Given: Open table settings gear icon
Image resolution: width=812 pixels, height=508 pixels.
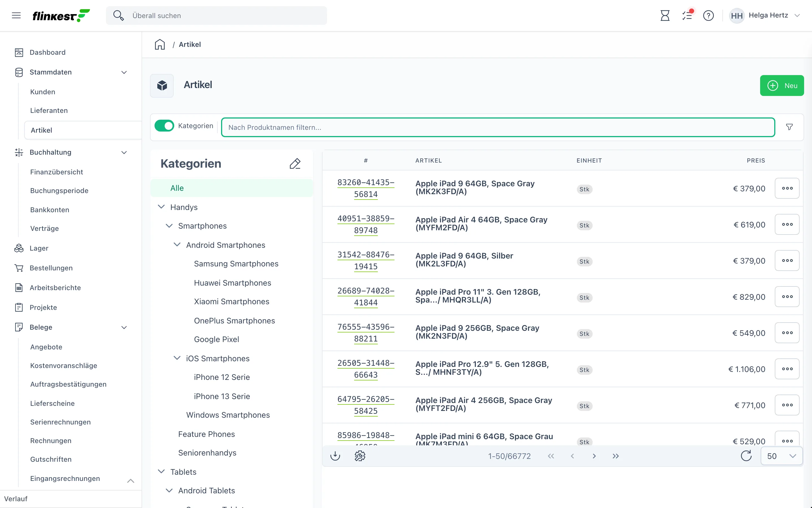Looking at the screenshot, I should click(x=360, y=456).
